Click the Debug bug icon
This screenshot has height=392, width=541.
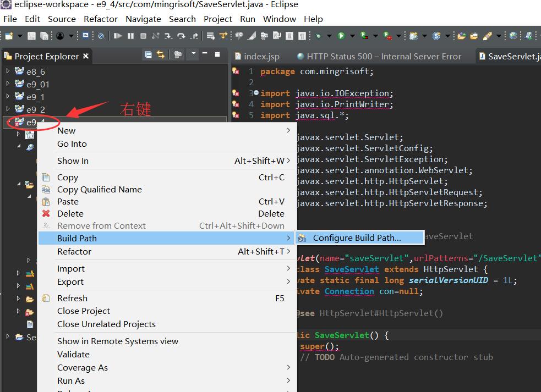coord(318,36)
